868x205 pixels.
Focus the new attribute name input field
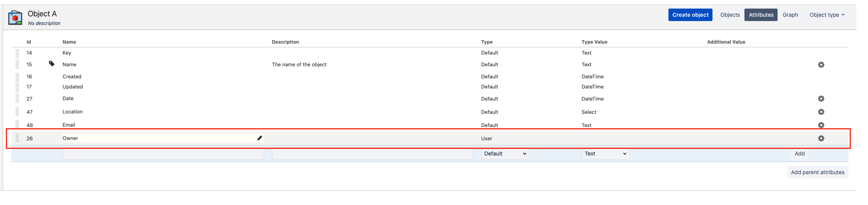pos(163,154)
